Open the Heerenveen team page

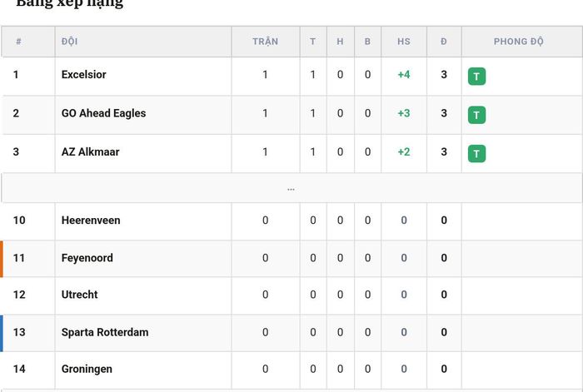pyautogui.click(x=91, y=220)
